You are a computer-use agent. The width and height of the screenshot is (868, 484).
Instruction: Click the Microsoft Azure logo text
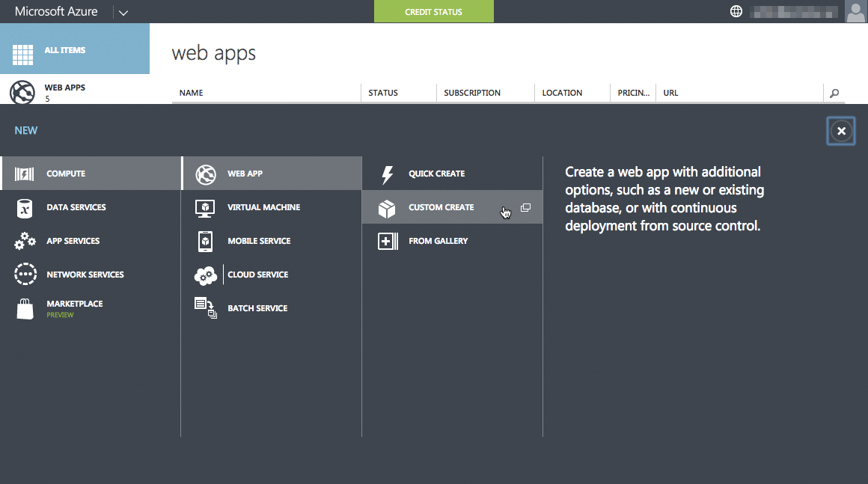click(x=56, y=12)
